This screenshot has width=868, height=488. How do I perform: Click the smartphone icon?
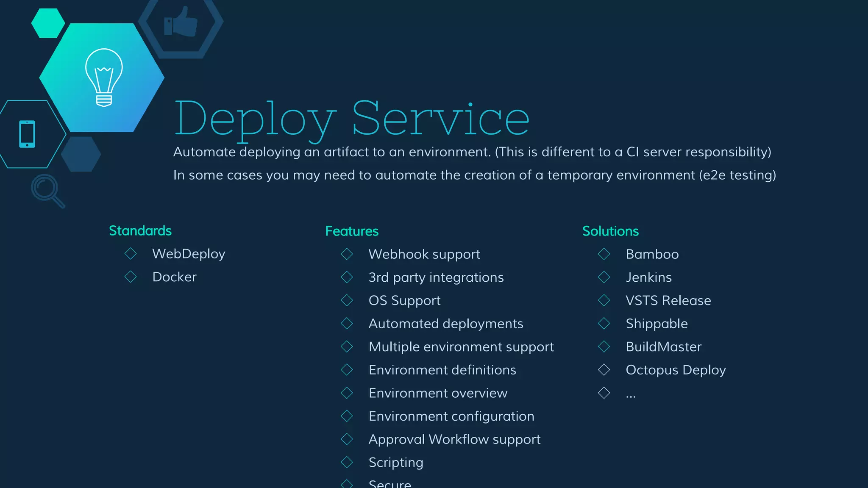[27, 134]
